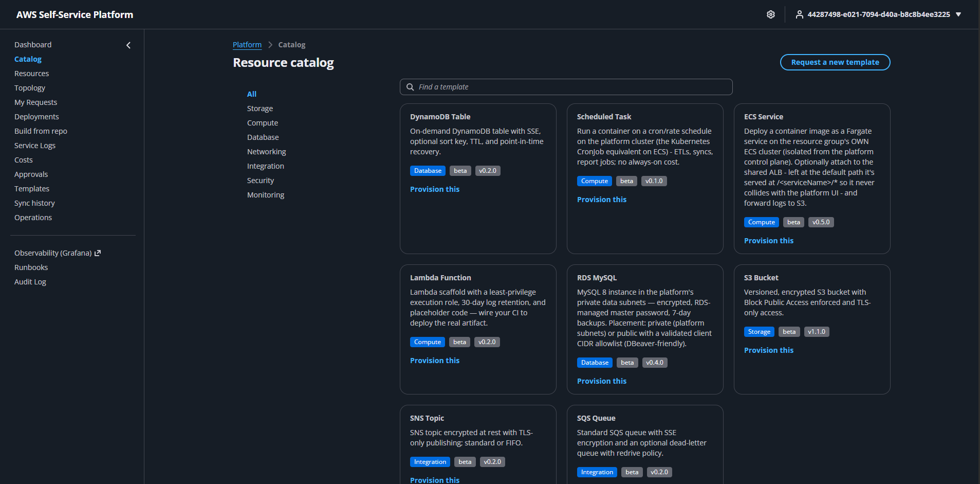Expand the account dropdown arrow
The width and height of the screenshot is (980, 484).
click(x=958, y=14)
